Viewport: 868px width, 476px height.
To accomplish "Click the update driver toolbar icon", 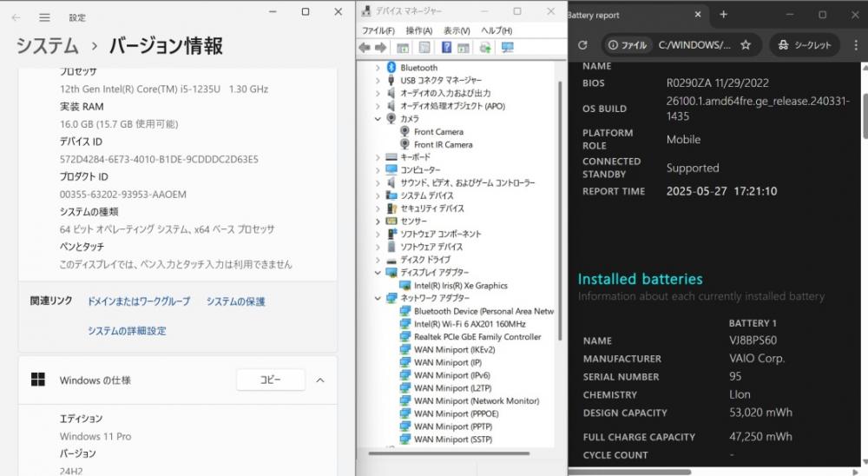I will pyautogui.click(x=485, y=48).
